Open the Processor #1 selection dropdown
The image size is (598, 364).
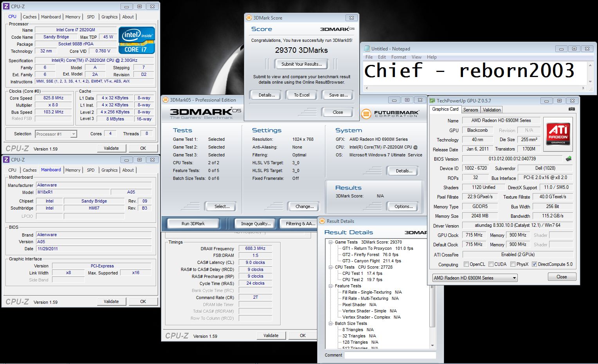56,134
